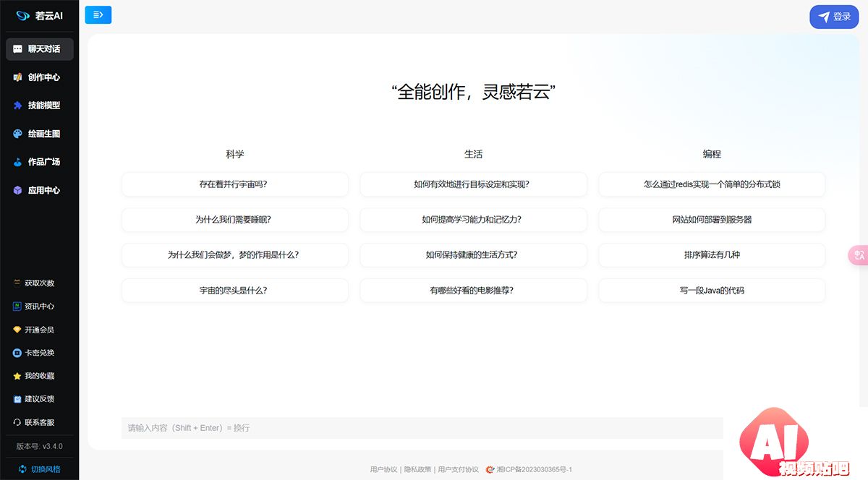868x480 pixels.
Task: Select prompt 网站如何部署到服务器
Action: 712,220
